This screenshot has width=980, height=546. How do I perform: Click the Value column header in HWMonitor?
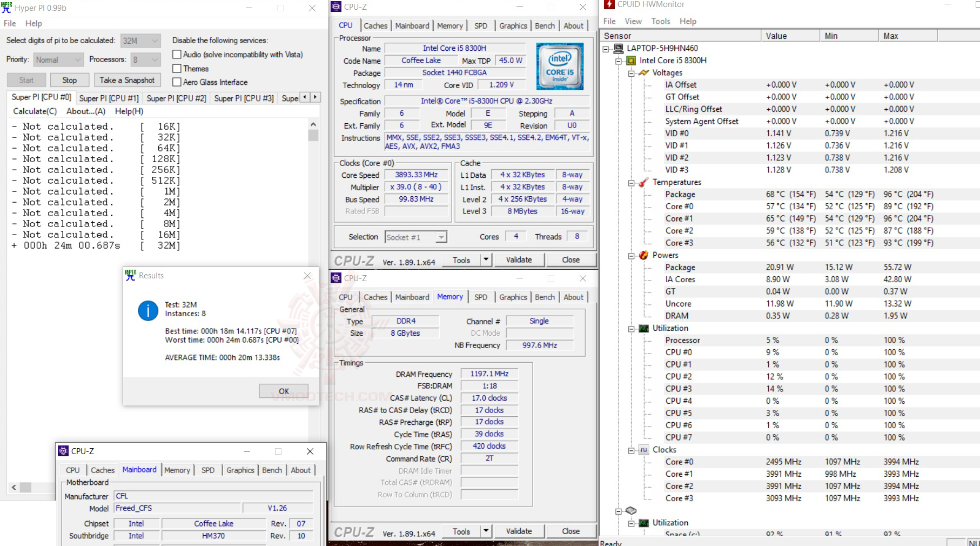pos(790,36)
